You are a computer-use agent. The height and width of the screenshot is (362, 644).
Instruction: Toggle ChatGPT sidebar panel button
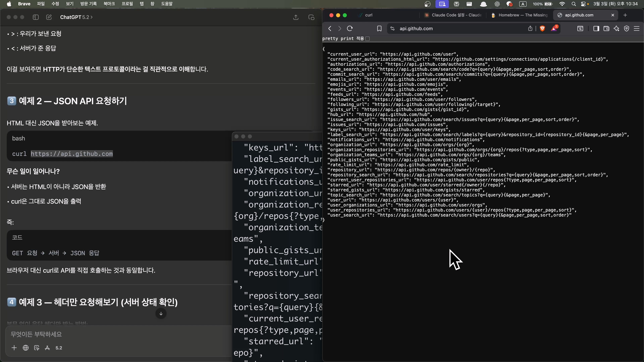click(x=36, y=17)
